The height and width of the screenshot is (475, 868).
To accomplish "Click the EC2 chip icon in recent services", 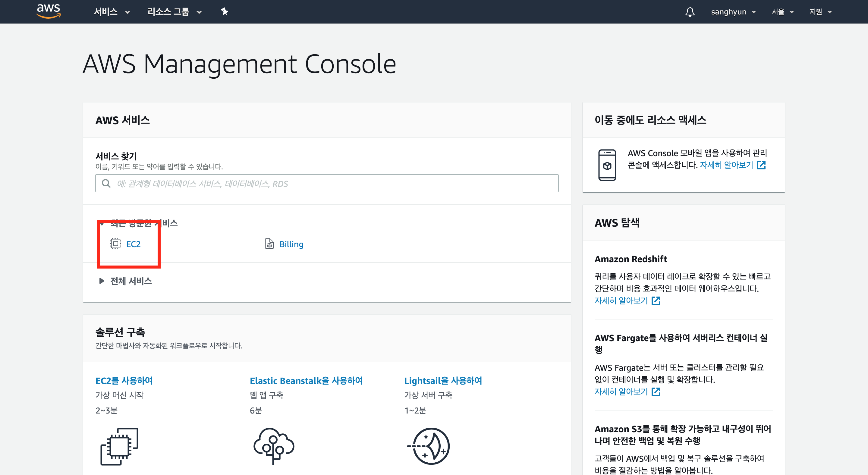I will coord(115,244).
